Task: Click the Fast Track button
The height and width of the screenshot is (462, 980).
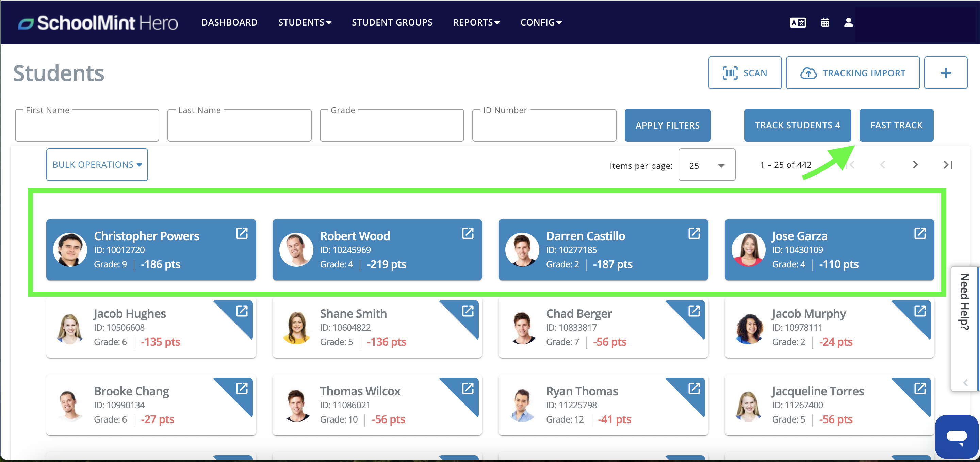Action: tap(896, 126)
